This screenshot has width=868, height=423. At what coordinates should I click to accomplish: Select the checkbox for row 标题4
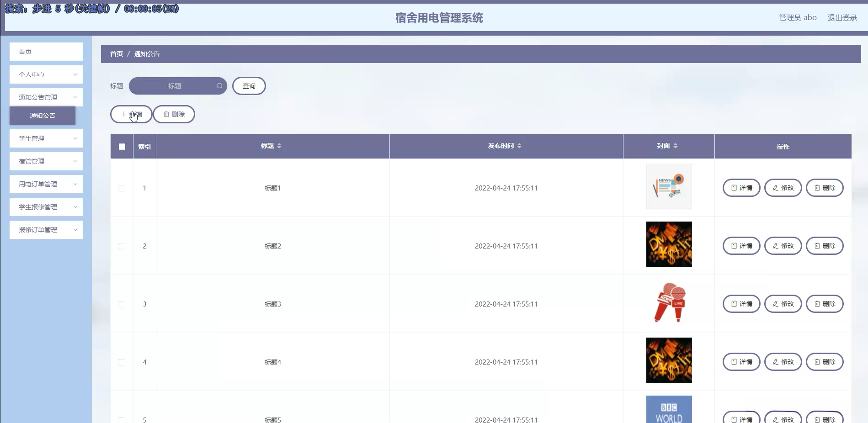pyautogui.click(x=121, y=362)
